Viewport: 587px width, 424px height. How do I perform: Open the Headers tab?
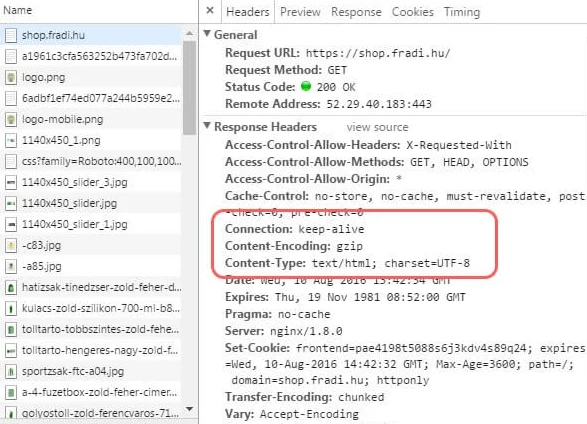coord(248,12)
